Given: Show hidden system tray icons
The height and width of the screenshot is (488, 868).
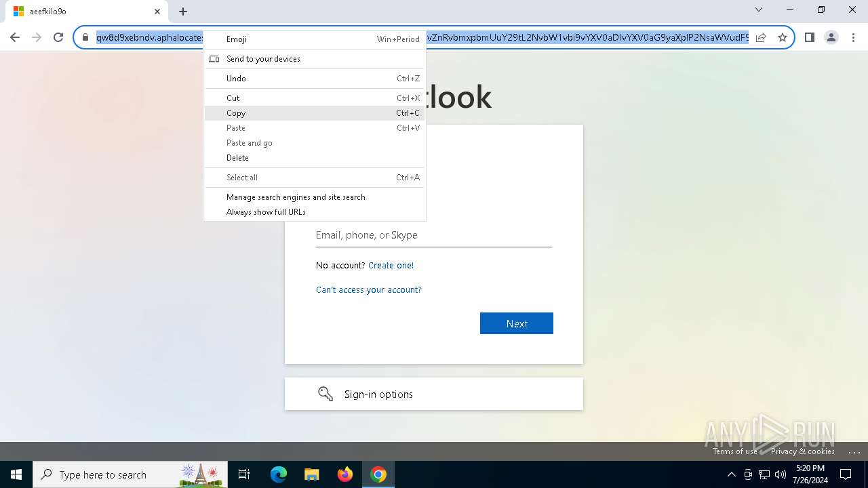Looking at the screenshot, I should (731, 474).
